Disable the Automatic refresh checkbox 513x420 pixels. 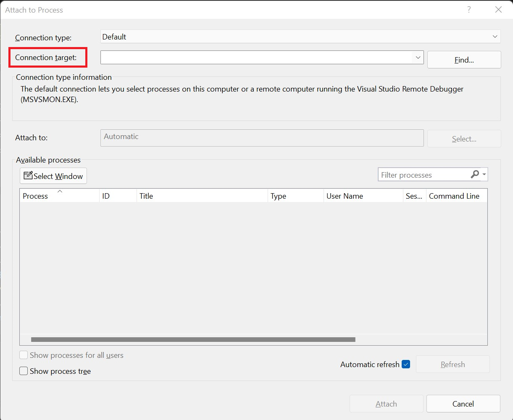click(x=406, y=364)
